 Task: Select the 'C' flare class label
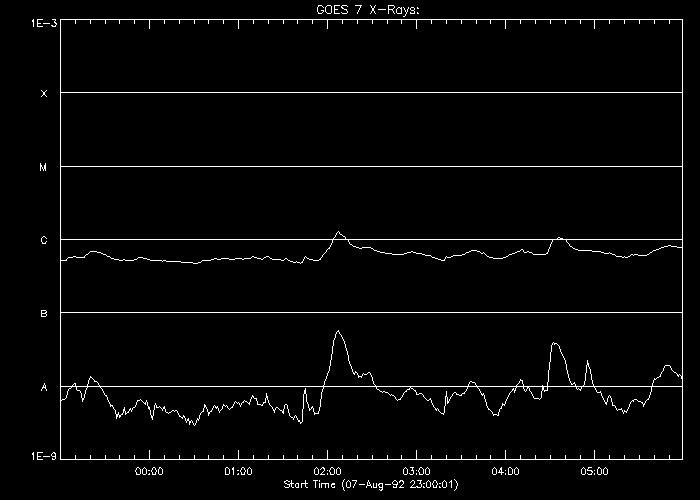click(44, 241)
